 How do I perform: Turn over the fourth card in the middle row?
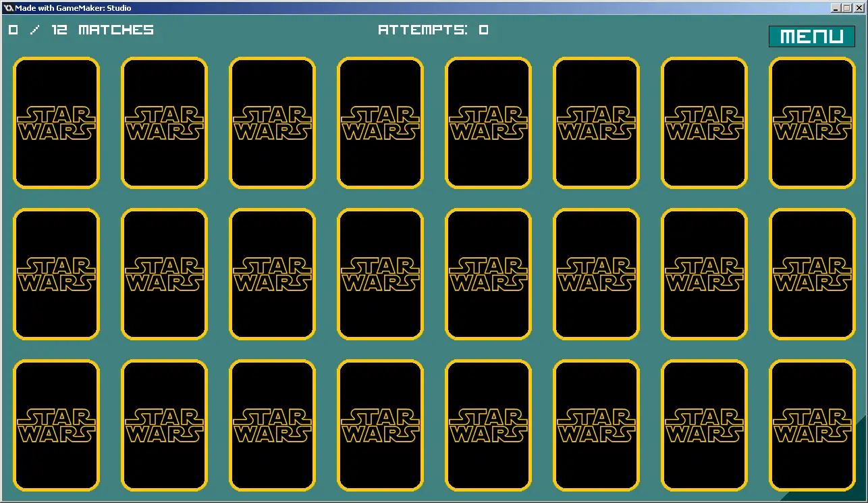381,274
